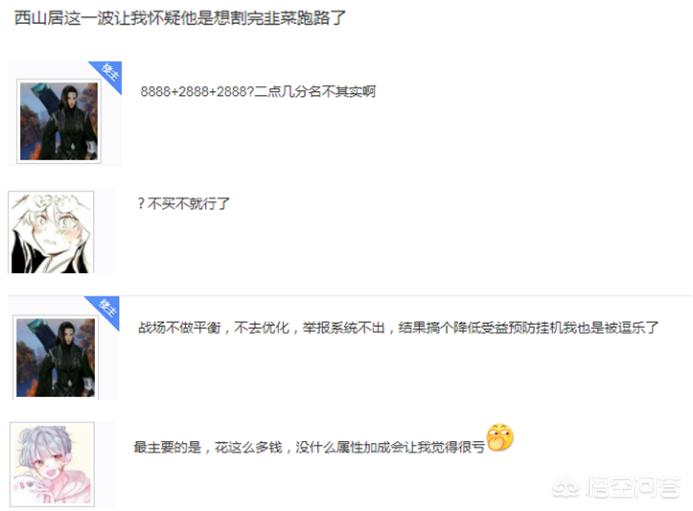The image size is (693, 511).
Task: Select the reply 不买不就行了
Action: click(x=183, y=203)
